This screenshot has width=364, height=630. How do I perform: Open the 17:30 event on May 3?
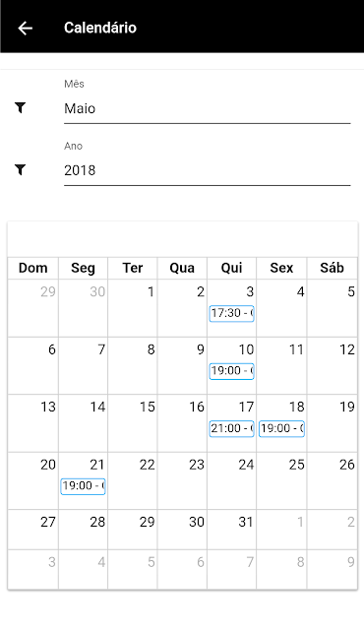point(231,313)
